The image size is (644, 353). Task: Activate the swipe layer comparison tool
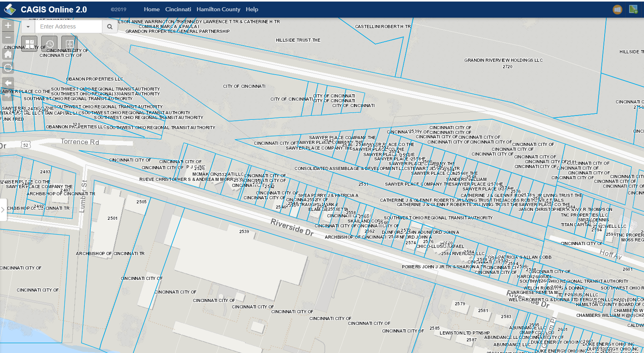click(x=69, y=43)
